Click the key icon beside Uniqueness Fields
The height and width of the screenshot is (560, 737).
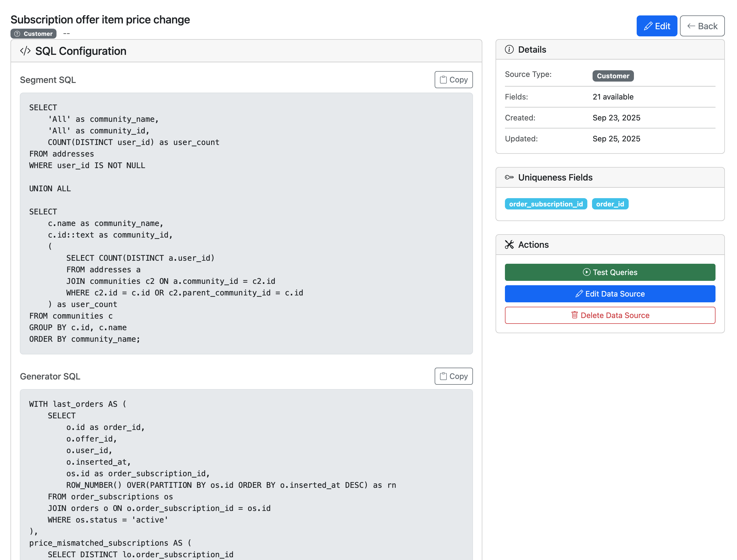coord(509,177)
